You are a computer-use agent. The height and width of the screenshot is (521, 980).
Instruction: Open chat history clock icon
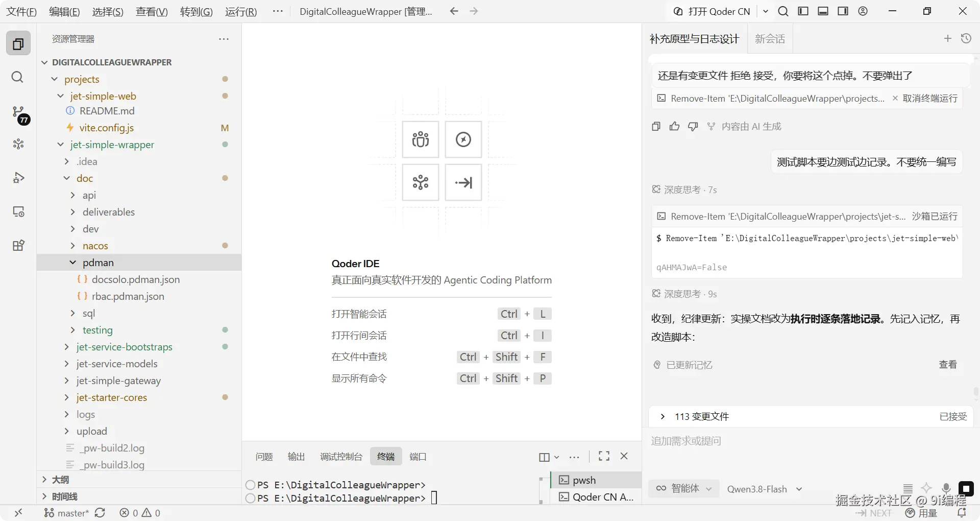coord(966,38)
